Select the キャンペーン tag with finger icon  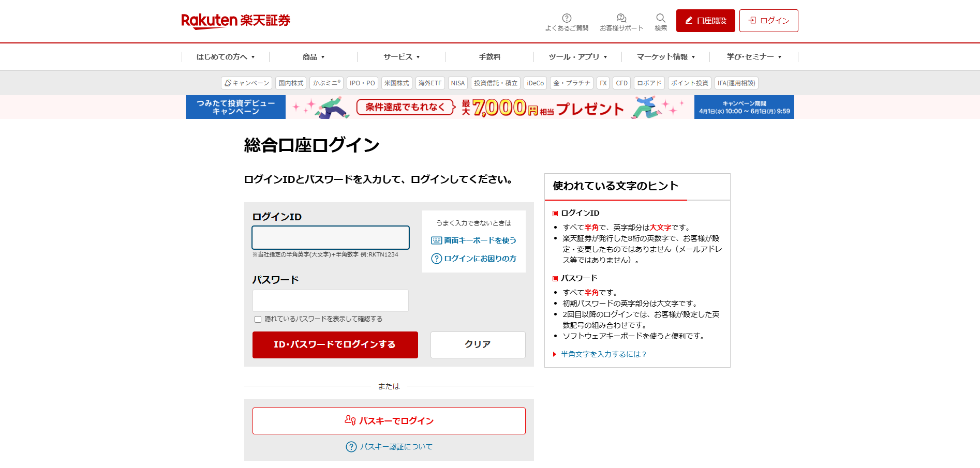(x=246, y=83)
